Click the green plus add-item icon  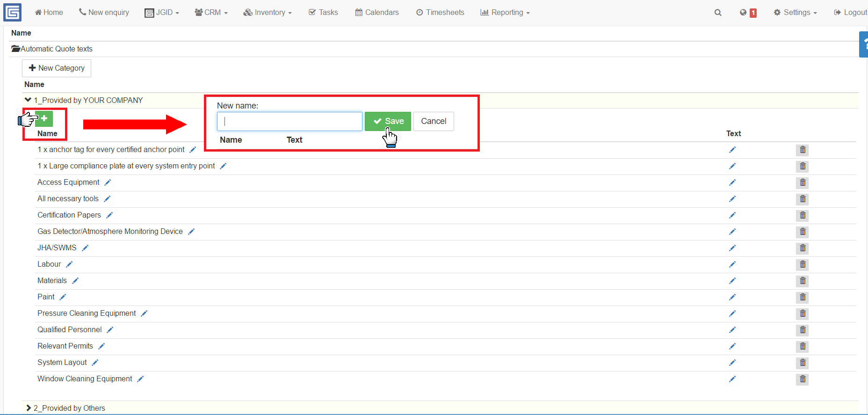coord(44,119)
